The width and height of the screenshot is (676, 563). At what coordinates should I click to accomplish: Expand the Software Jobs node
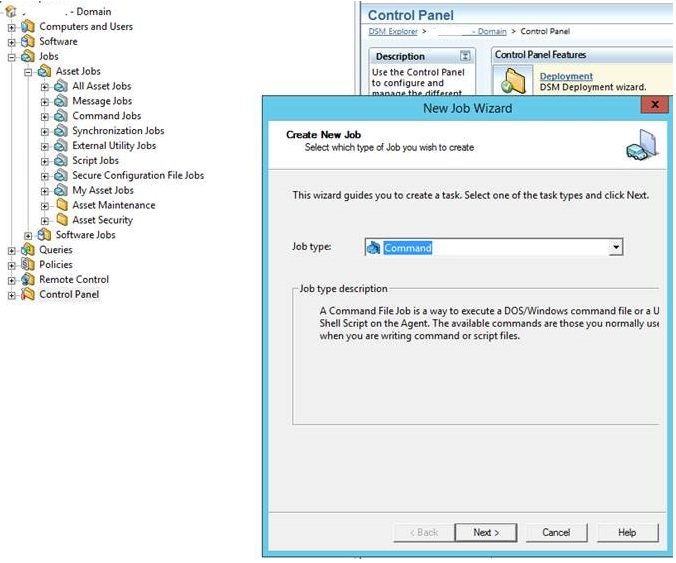(28, 236)
